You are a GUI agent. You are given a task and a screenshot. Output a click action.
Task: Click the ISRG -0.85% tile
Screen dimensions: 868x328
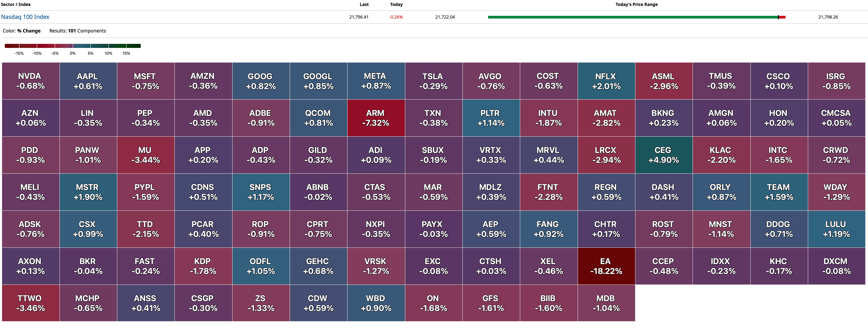pos(836,81)
